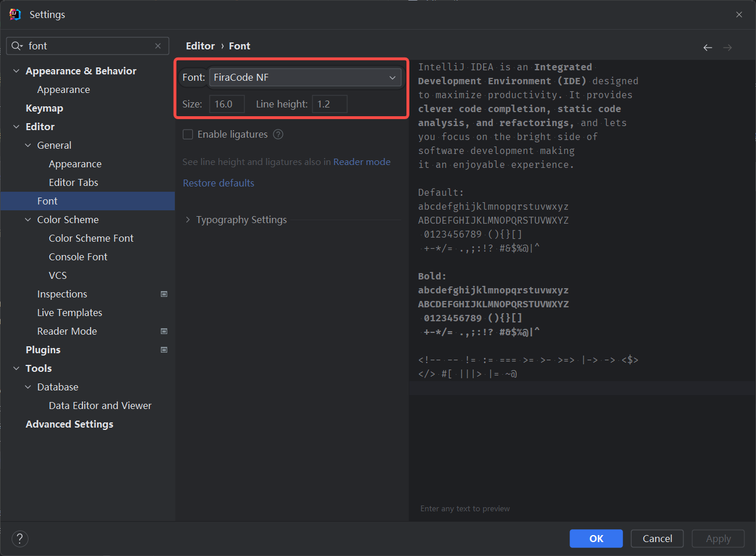Viewport: 756px width, 556px height.
Task: Click the search magnifier icon
Action: pos(17,46)
